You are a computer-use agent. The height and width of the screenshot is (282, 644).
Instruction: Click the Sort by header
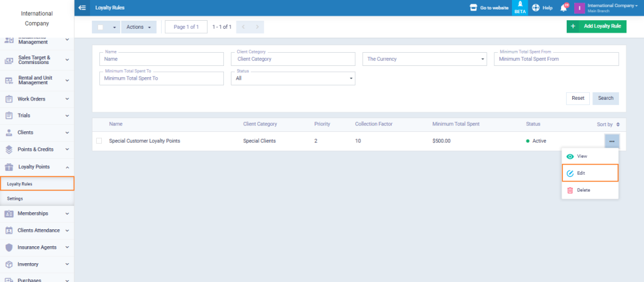(608, 124)
